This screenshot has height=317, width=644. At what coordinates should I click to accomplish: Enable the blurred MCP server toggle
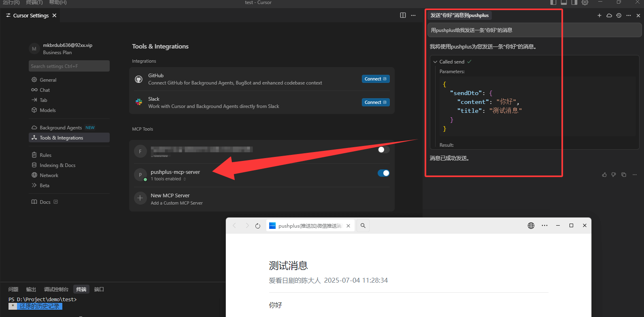coord(383,150)
